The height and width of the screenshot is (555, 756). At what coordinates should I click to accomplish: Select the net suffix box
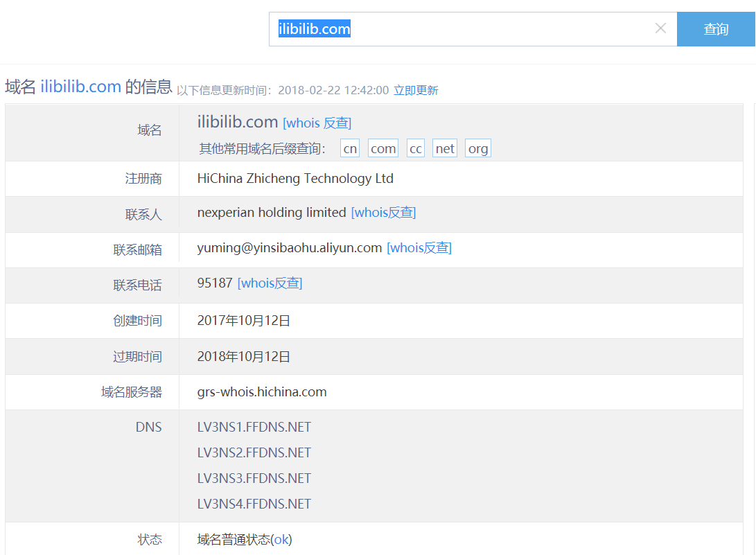click(445, 148)
